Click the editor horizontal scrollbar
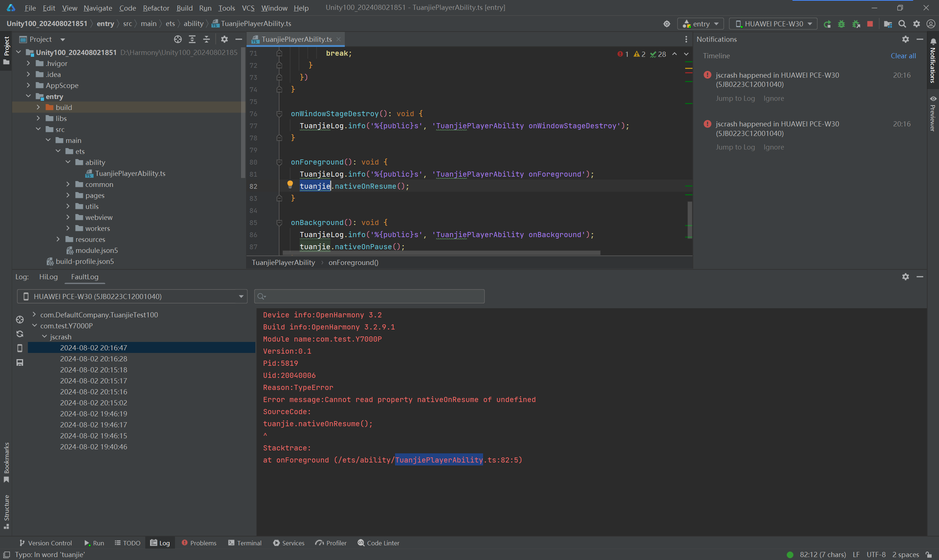939x560 pixels. 441,253
